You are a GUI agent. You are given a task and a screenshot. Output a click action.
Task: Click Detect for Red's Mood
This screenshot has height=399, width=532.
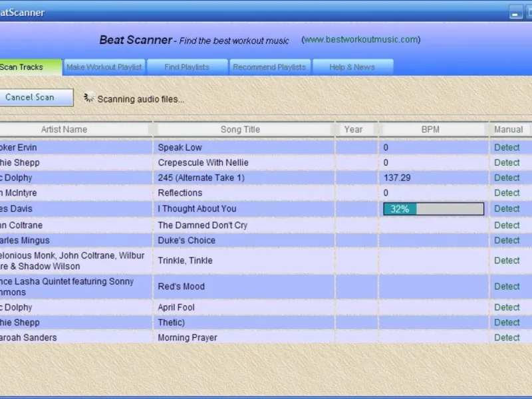pos(507,287)
